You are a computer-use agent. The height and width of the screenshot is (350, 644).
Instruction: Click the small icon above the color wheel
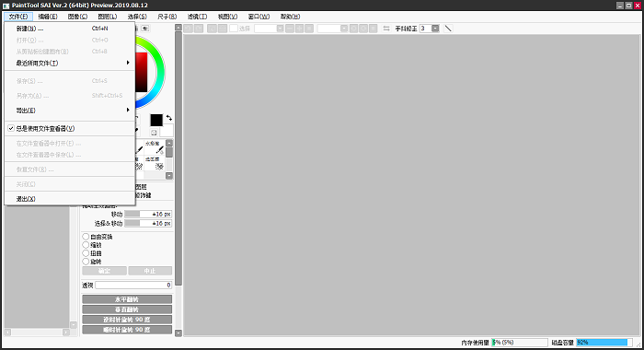click(145, 29)
